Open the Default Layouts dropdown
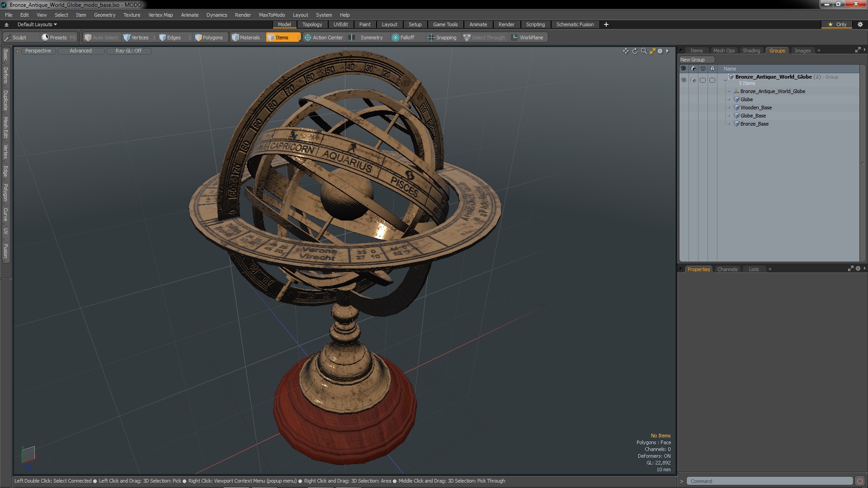The height and width of the screenshot is (488, 868). point(37,24)
